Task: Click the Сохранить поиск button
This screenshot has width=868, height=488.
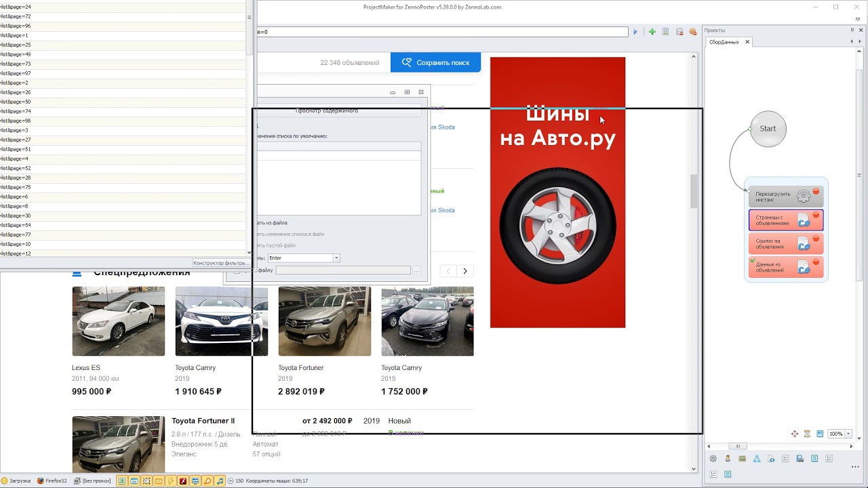Action: 435,62
